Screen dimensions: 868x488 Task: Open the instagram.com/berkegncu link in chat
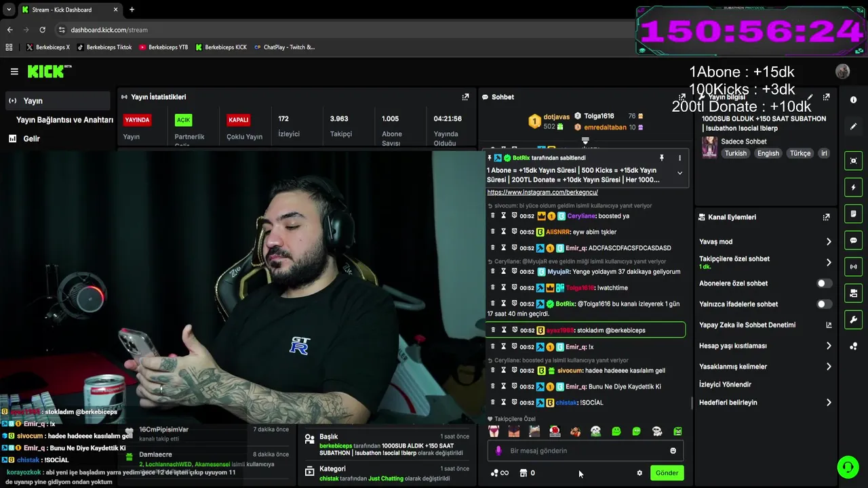coord(542,192)
